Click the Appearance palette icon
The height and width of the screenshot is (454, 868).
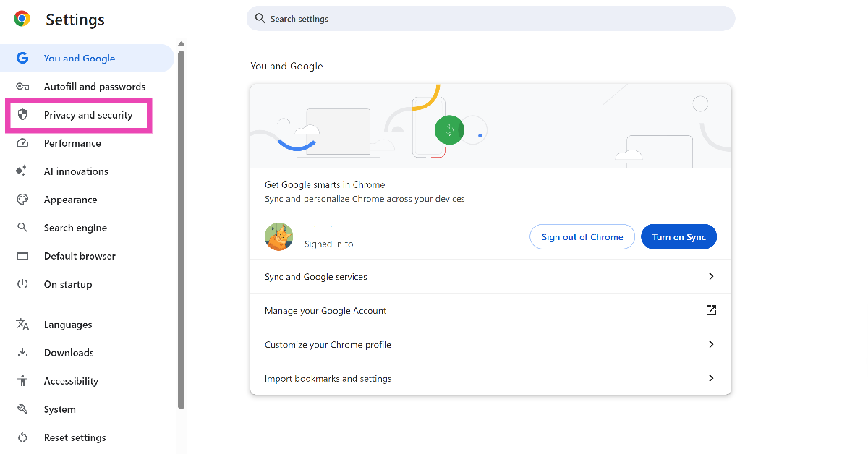click(22, 200)
